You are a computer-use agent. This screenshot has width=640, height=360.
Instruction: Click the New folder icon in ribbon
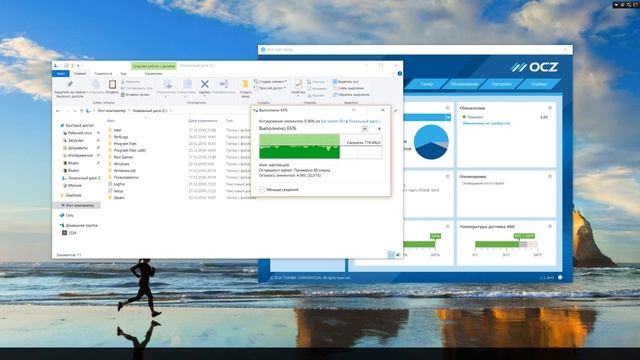pyautogui.click(x=245, y=84)
